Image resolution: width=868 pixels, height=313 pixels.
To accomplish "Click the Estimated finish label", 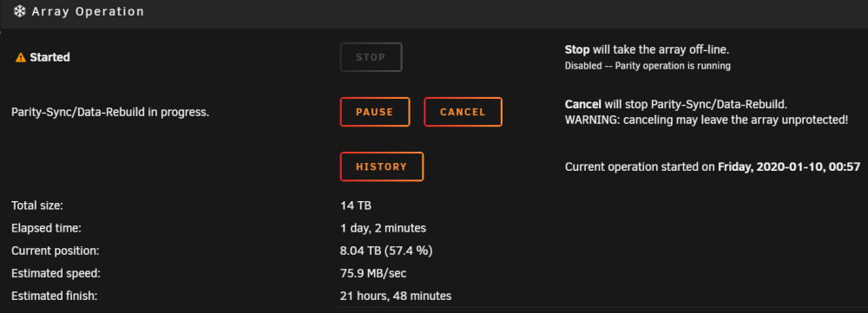I will click(54, 296).
